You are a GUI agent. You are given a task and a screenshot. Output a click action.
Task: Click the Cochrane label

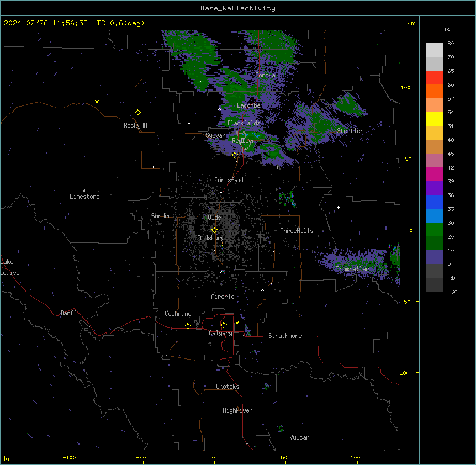click(178, 314)
